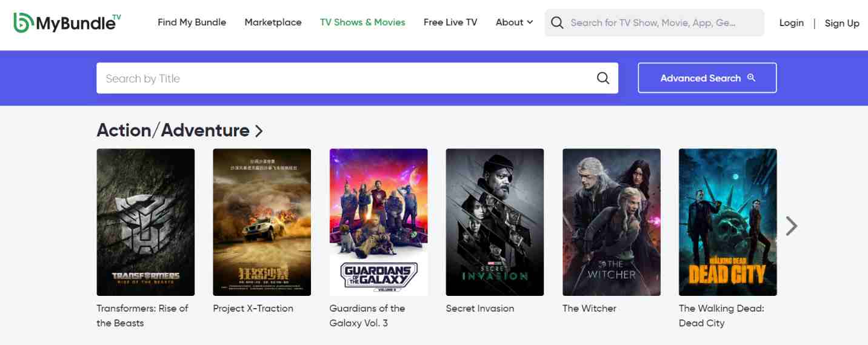Open The Walking Dead: Dead City poster
Screen dimensions: 868x345
pyautogui.click(x=727, y=223)
